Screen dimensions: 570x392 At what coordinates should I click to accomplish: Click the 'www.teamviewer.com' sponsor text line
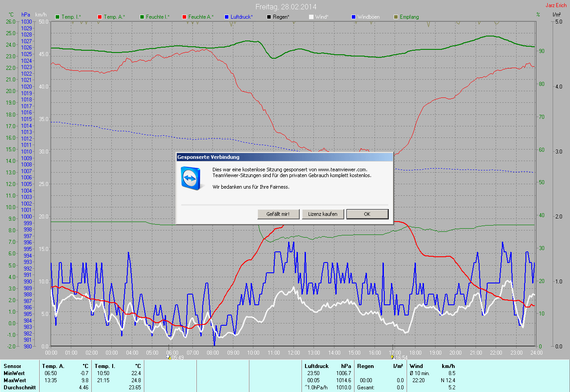pyautogui.click(x=289, y=170)
